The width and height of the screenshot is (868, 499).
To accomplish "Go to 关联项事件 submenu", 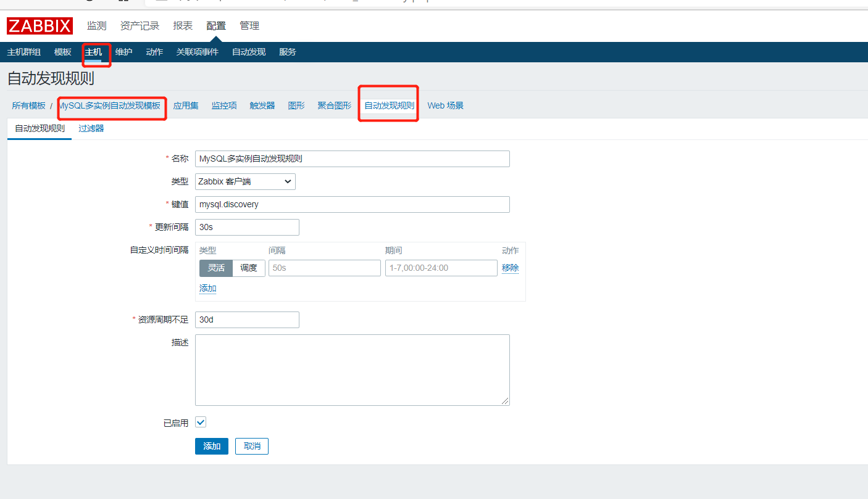I will coord(198,52).
